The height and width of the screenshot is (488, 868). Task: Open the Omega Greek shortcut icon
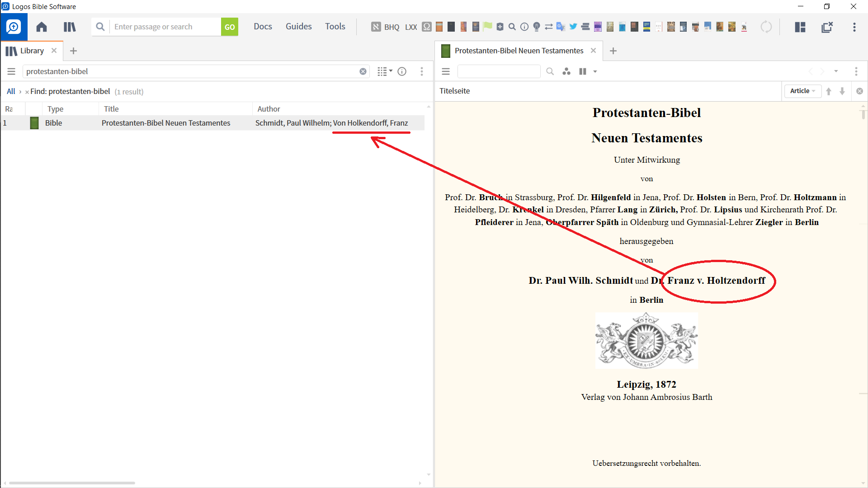427,27
